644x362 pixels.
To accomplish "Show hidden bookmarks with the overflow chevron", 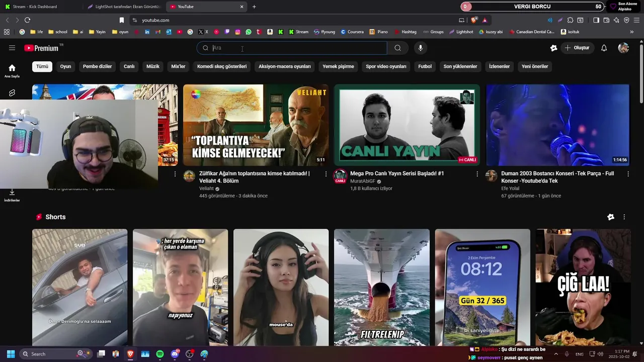I will pyautogui.click(x=631, y=32).
